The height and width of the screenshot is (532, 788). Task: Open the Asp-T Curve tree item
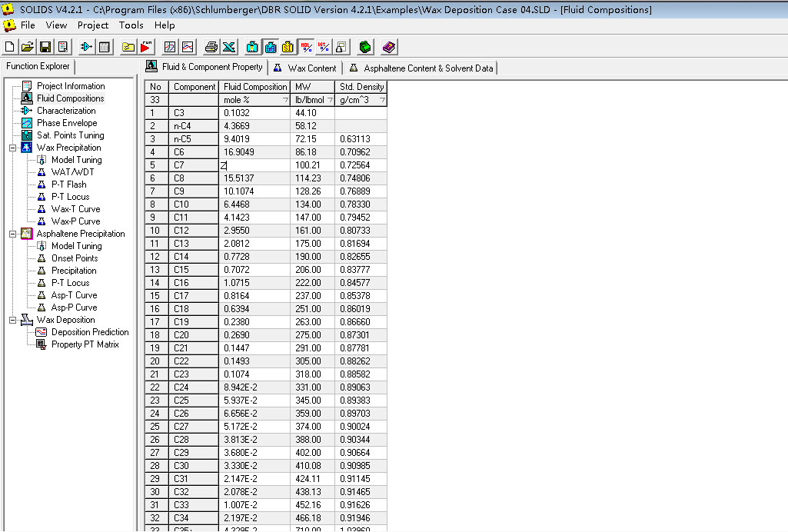point(74,295)
